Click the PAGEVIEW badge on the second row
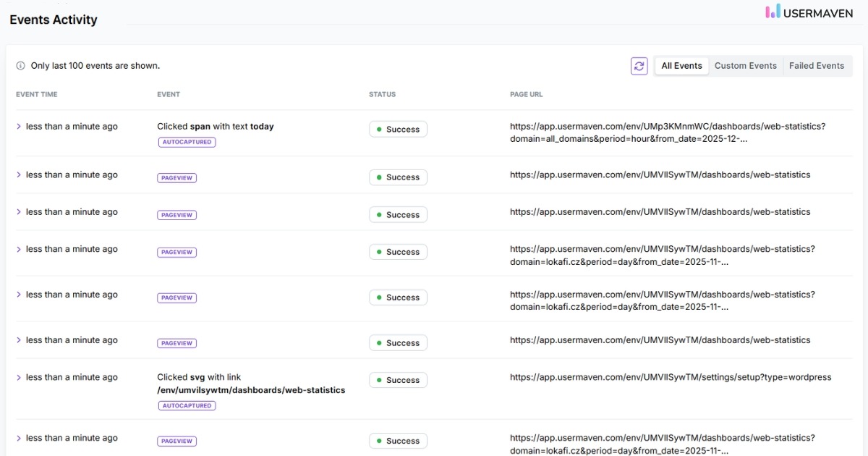868x456 pixels. (176, 177)
